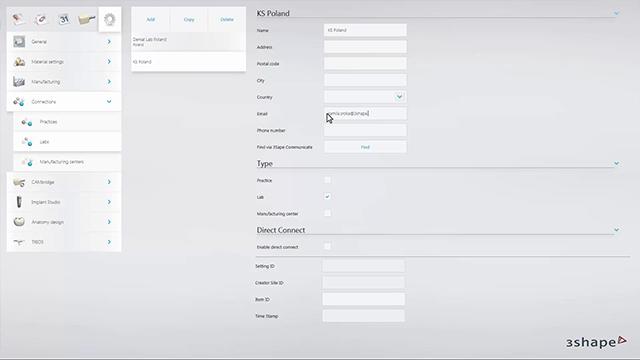Click the Name input field
This screenshot has height=360, width=640.
365,30
